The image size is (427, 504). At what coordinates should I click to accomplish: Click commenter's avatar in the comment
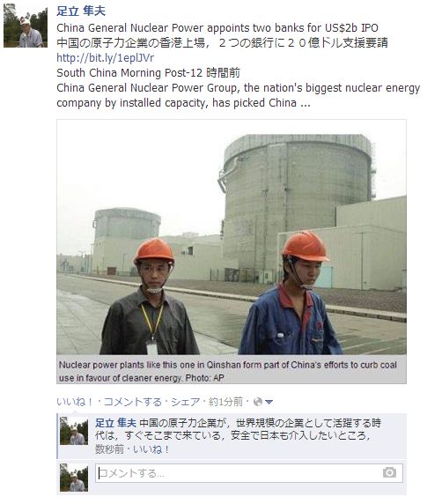(x=74, y=431)
